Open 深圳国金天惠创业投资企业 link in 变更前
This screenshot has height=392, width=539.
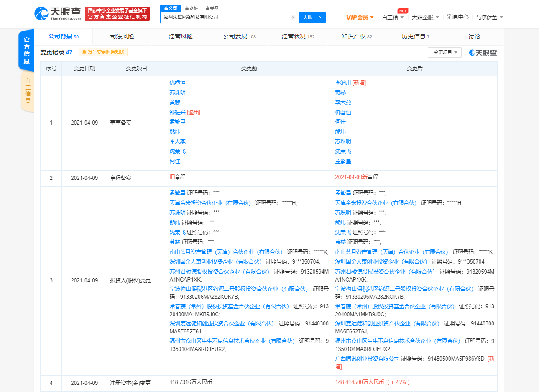tap(215, 261)
